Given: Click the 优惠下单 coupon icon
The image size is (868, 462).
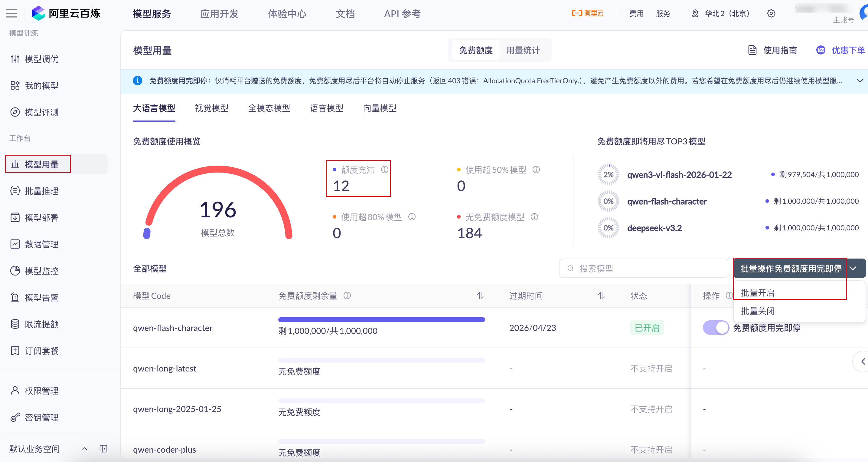Looking at the screenshot, I should click(821, 50).
